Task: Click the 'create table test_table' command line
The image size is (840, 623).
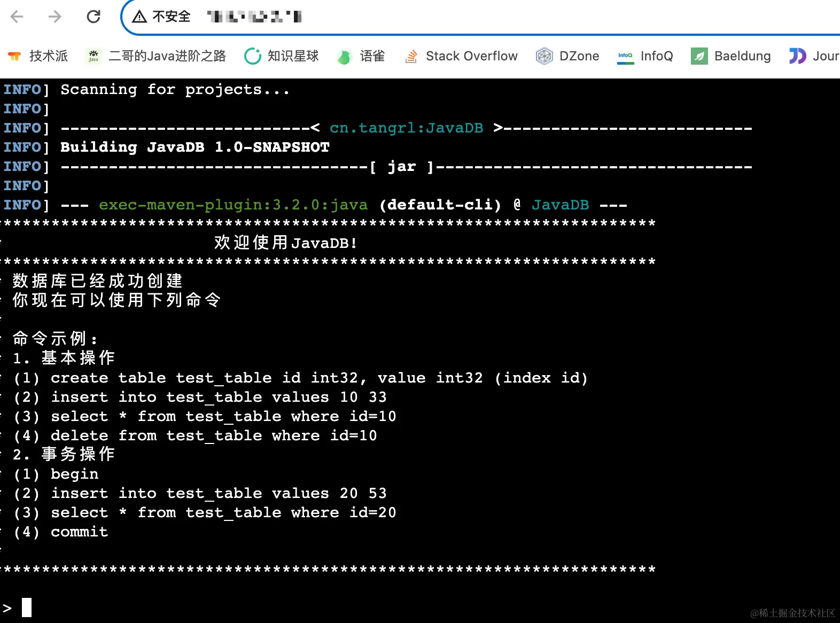Action: coord(300,378)
